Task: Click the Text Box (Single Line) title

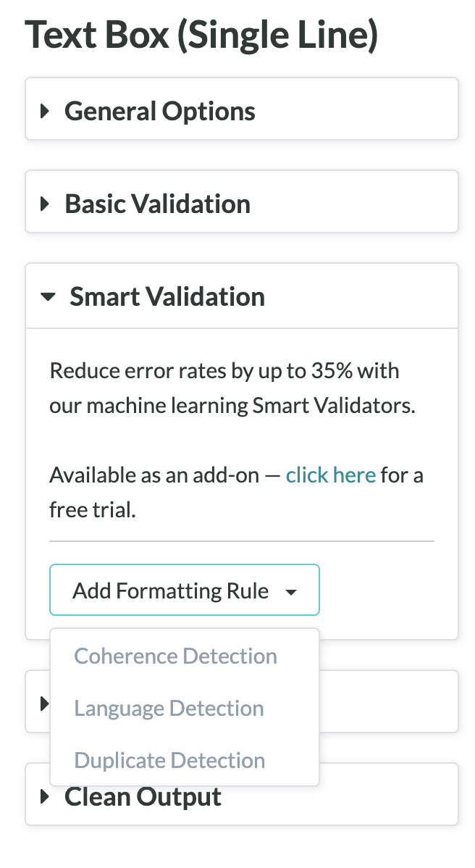Action: [203, 33]
